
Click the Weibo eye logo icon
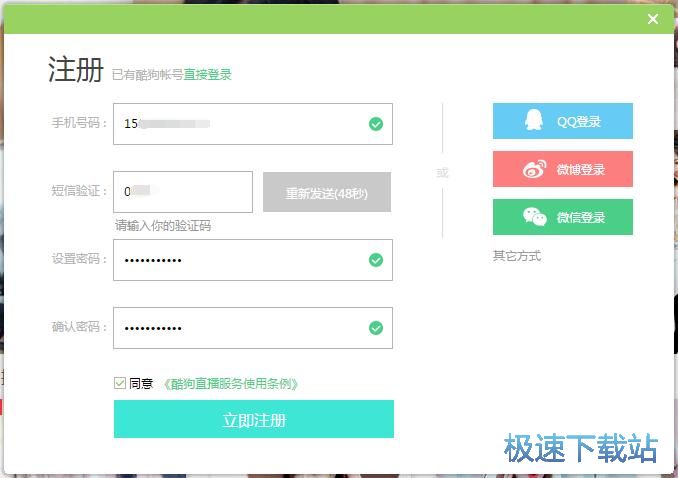click(534, 169)
